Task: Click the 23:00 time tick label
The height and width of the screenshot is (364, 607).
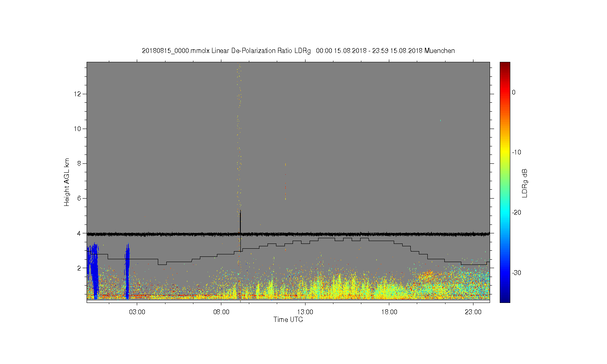Action: click(x=473, y=312)
